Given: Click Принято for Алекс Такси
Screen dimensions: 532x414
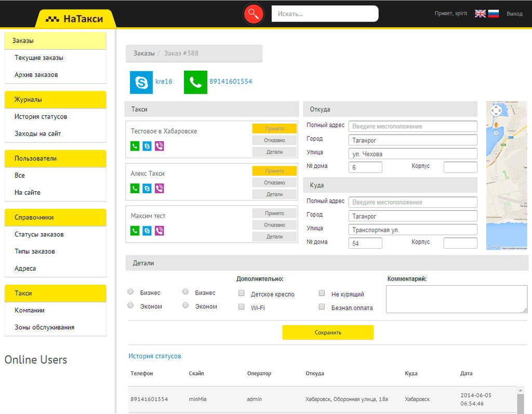Looking at the screenshot, I should coord(274,171).
